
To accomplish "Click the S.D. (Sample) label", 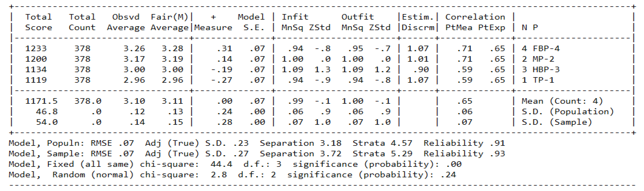I will pos(557,122).
